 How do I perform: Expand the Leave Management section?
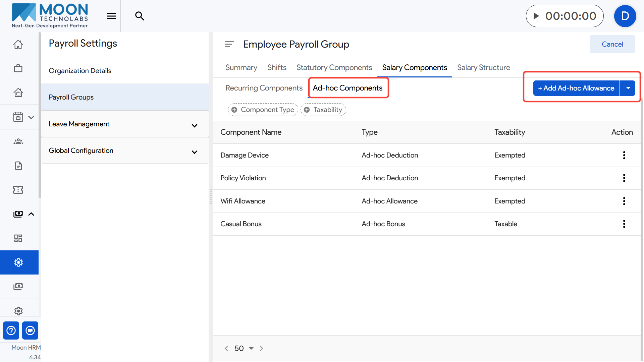tap(194, 125)
